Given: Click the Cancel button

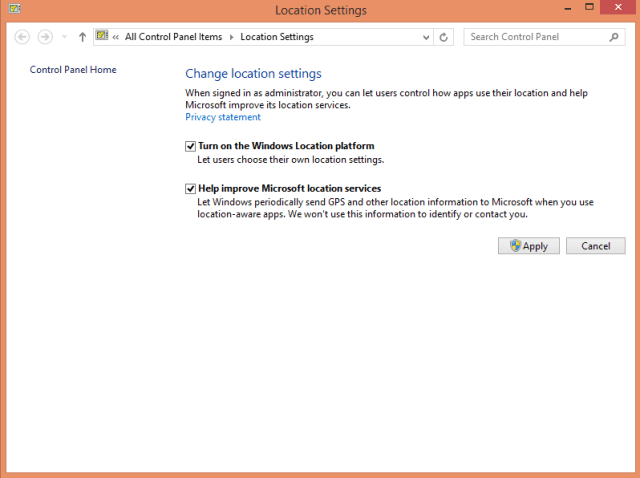Looking at the screenshot, I should pyautogui.click(x=596, y=246).
